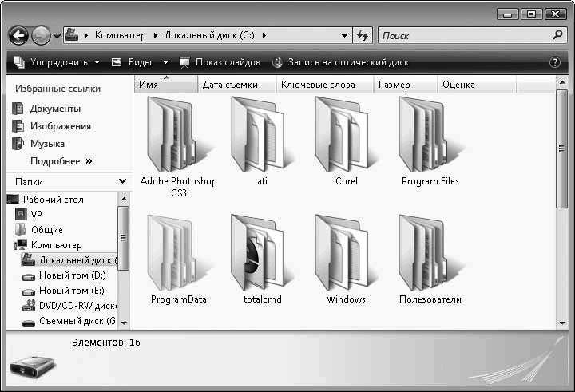Click the magnifier search icon

tap(557, 35)
